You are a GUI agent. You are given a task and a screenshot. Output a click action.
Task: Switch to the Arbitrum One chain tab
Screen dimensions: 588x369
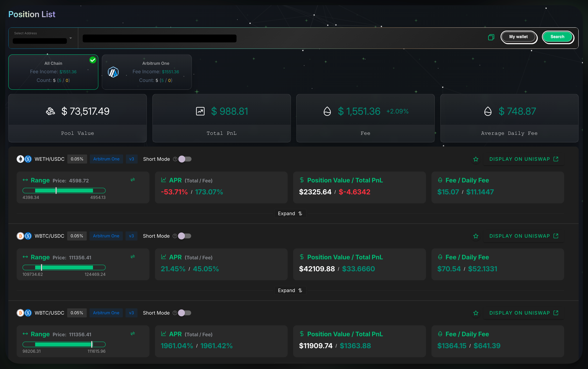tap(147, 72)
